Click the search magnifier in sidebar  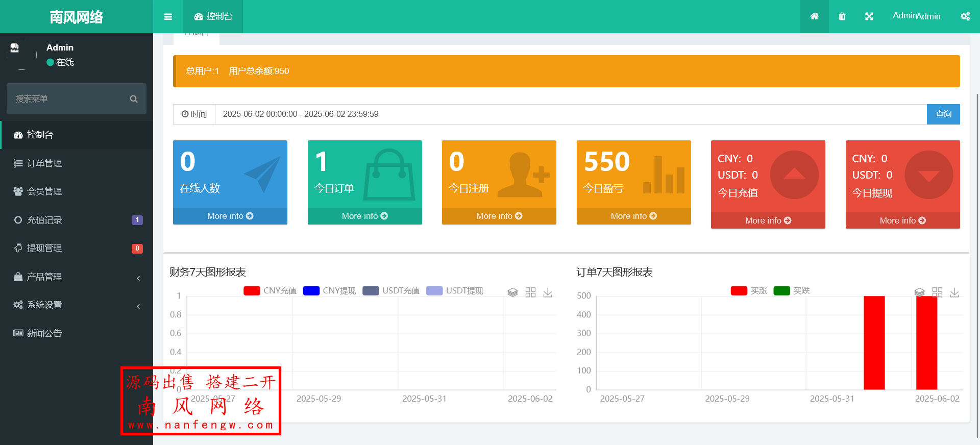[x=134, y=99]
